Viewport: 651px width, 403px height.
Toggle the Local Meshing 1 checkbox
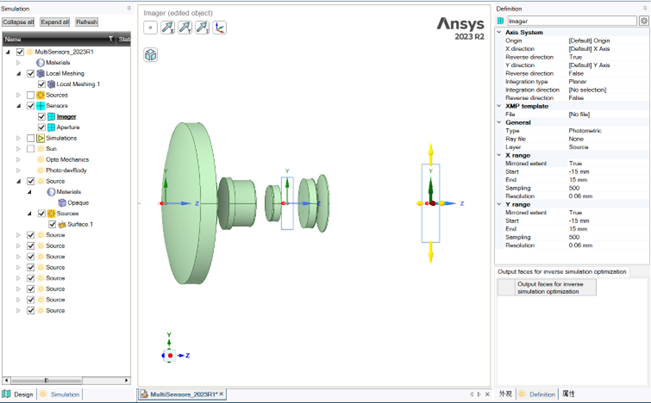coord(42,84)
